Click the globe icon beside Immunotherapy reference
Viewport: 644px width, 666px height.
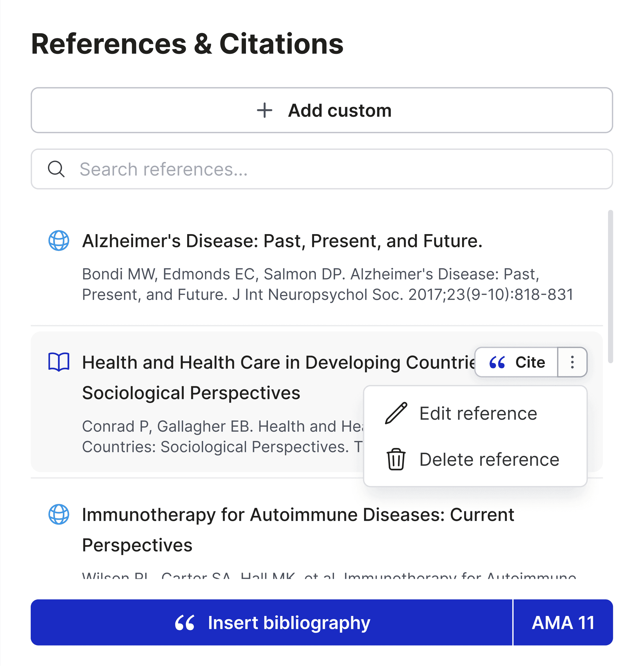59,514
